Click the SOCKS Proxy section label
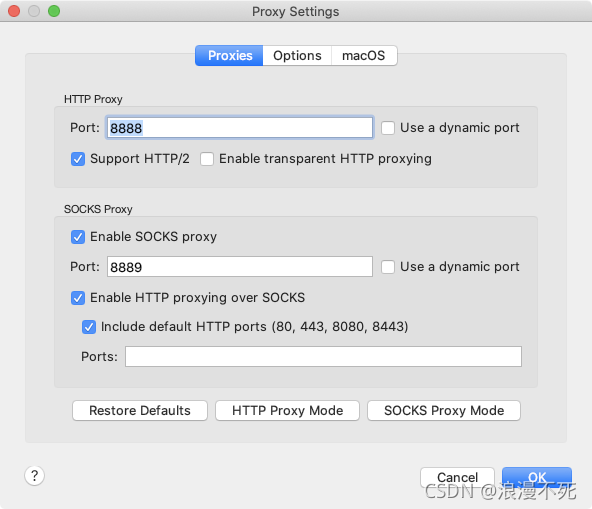This screenshot has width=592, height=509. tap(98, 209)
